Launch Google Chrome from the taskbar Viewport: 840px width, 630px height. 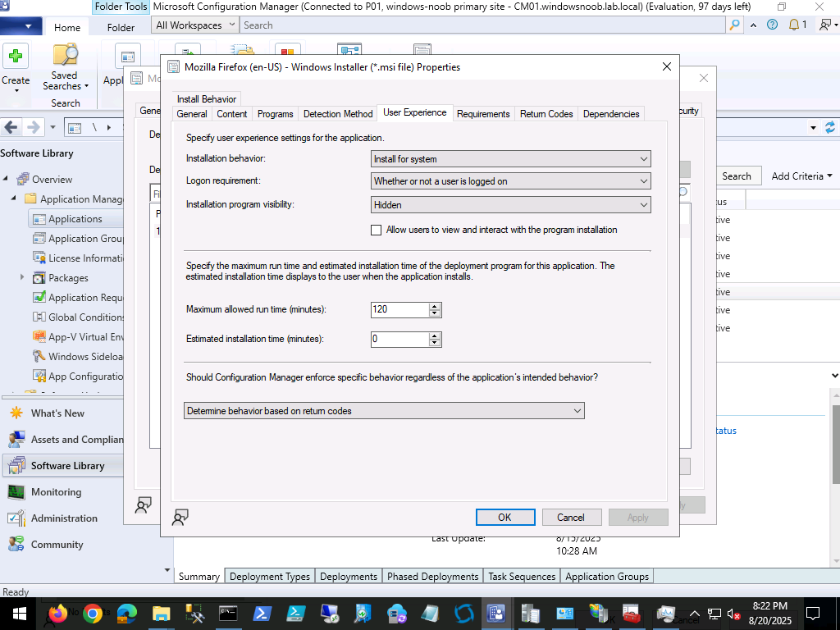pyautogui.click(x=92, y=614)
